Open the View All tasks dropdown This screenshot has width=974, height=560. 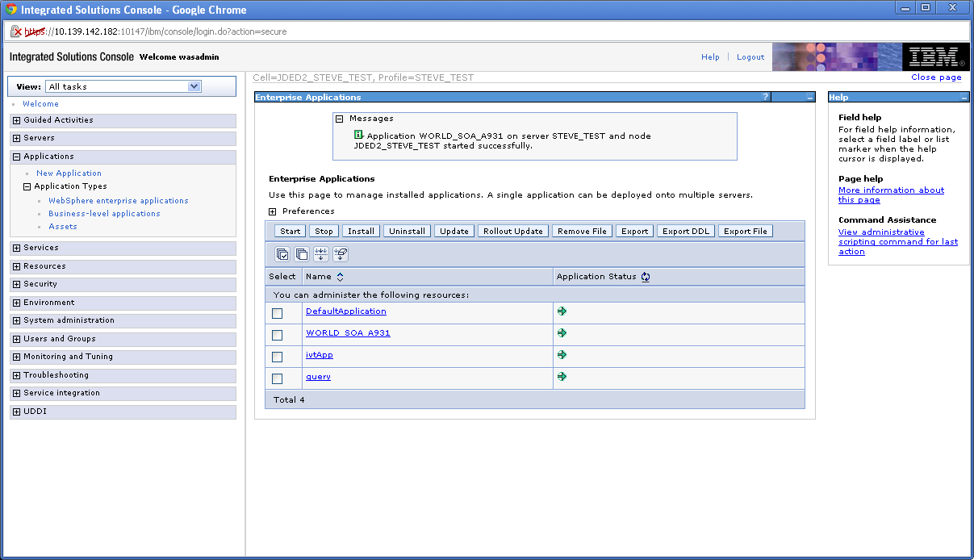123,86
